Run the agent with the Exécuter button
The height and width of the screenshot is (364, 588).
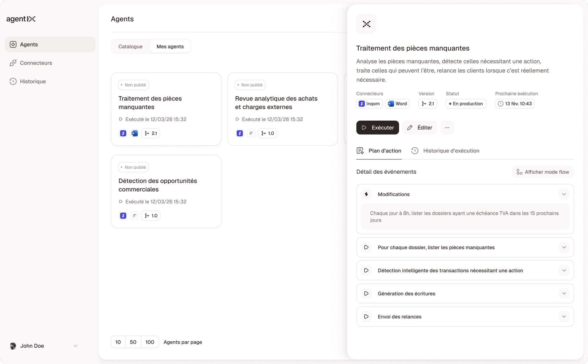(377, 127)
